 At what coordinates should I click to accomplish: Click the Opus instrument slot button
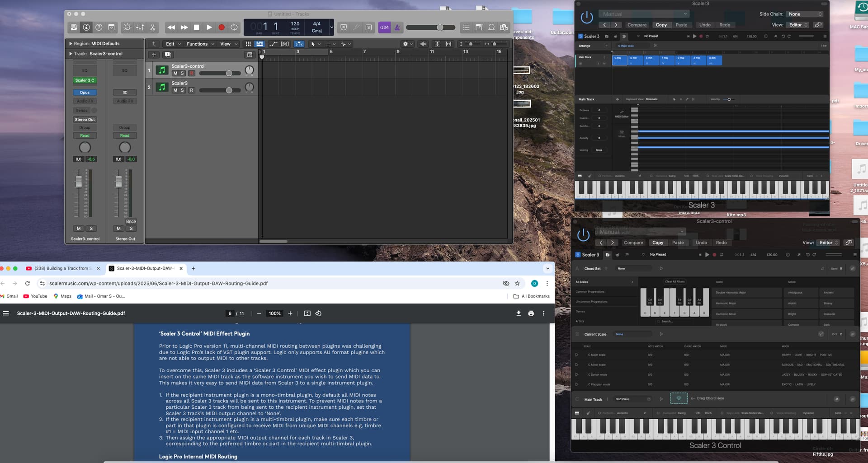[85, 93]
